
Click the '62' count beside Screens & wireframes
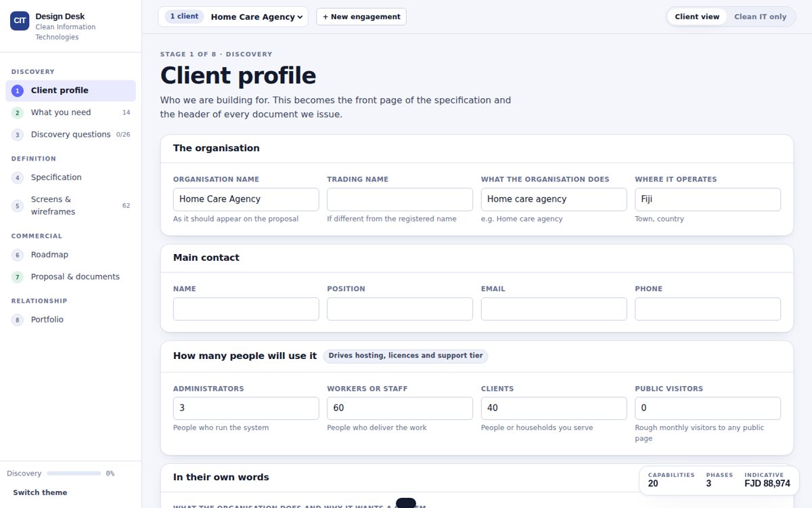[x=126, y=206]
